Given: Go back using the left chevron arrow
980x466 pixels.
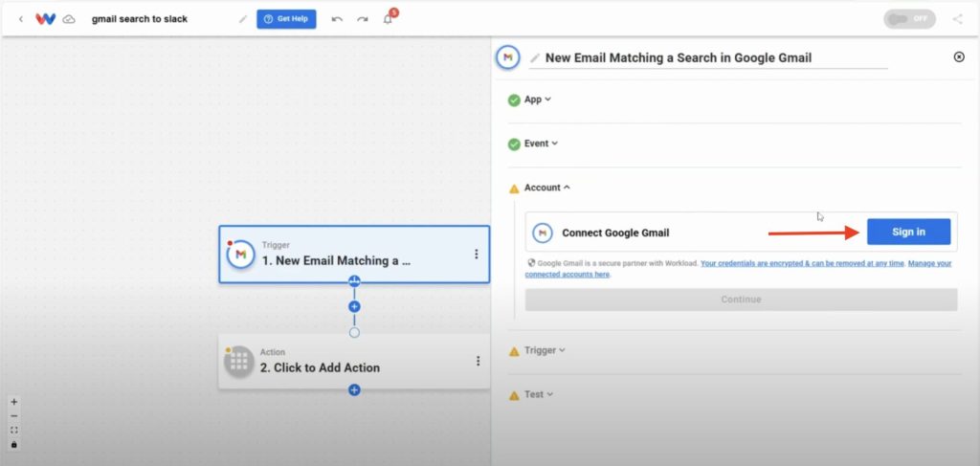Looking at the screenshot, I should click(21, 19).
